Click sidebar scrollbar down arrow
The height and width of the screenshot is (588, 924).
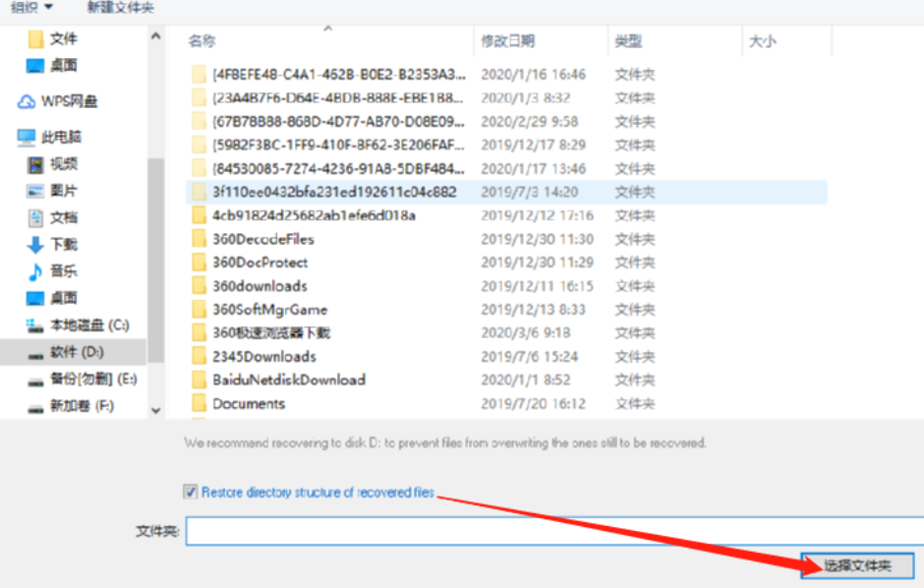coord(155,411)
